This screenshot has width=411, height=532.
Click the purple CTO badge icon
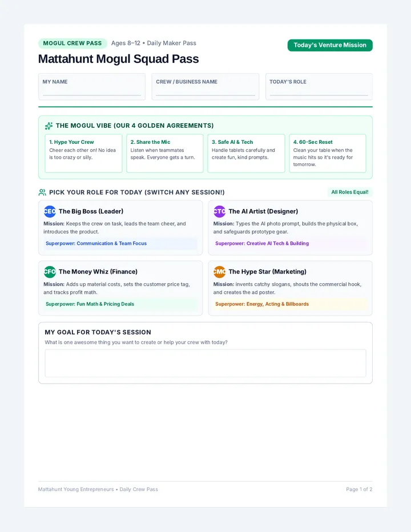(x=220, y=211)
